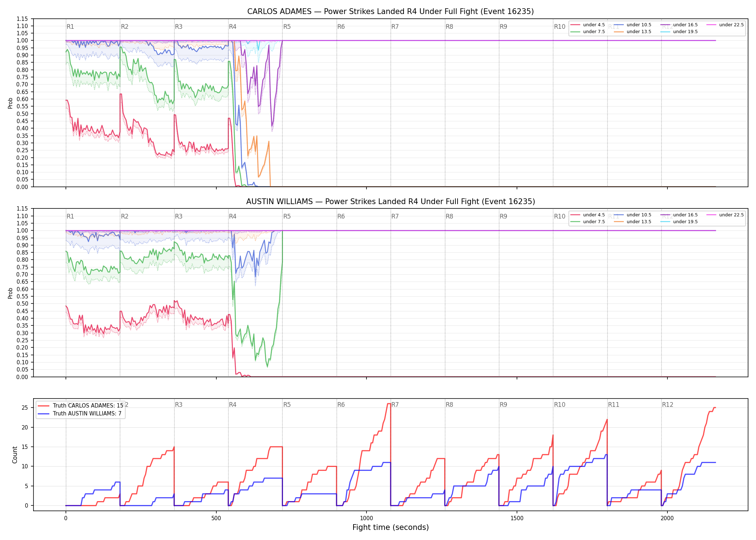The image size is (756, 540).
Task: Click R3 round marker in Count chart
Action: pos(179,405)
